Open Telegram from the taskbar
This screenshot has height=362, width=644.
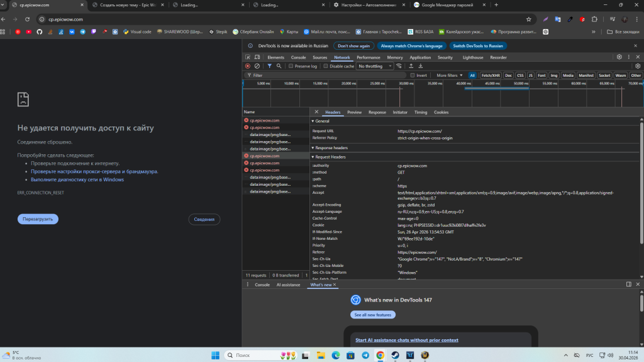(x=365, y=355)
